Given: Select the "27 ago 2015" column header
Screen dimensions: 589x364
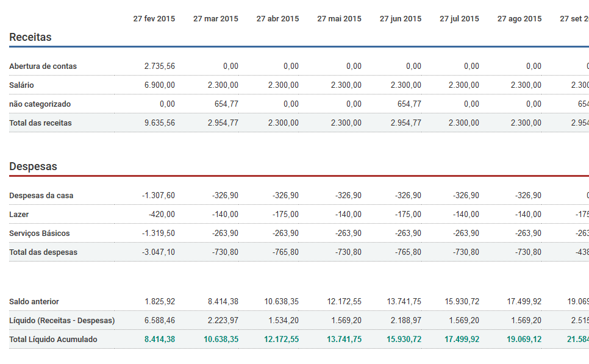Looking at the screenshot, I should [x=519, y=19].
